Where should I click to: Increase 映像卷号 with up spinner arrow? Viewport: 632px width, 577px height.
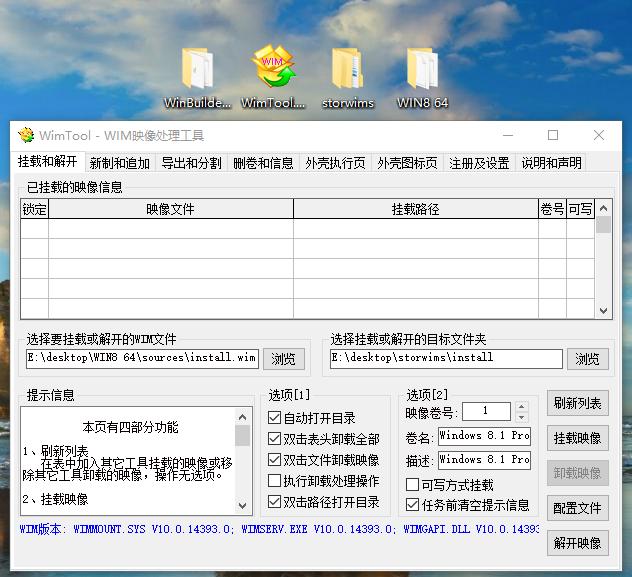522,407
